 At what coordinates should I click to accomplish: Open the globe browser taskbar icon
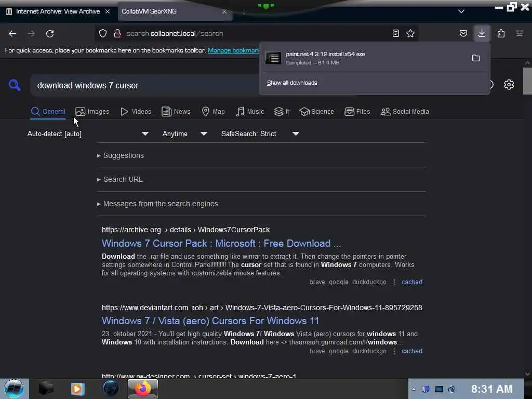(111, 389)
